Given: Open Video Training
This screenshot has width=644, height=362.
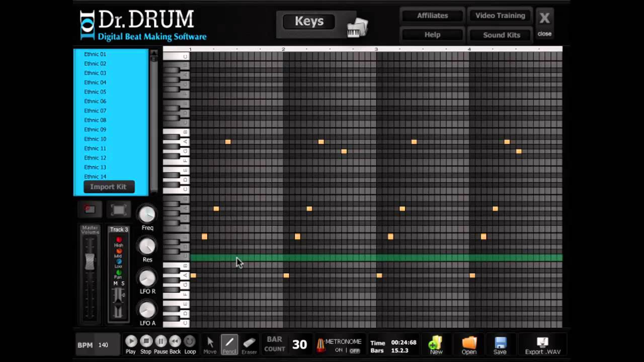Looking at the screenshot, I should [500, 16].
